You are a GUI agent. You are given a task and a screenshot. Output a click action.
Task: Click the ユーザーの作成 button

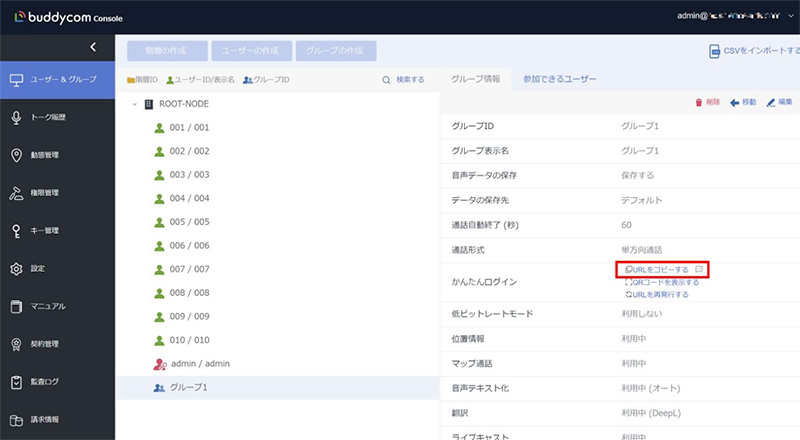click(252, 51)
